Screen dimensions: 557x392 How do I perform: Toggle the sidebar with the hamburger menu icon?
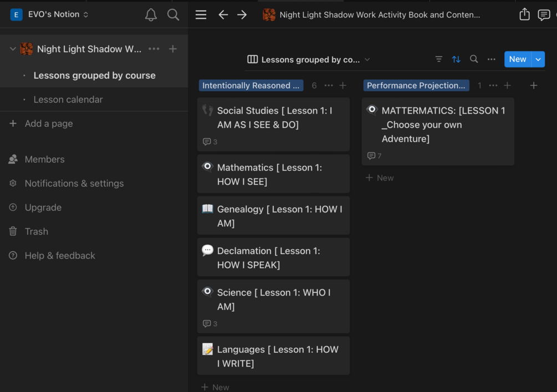201,15
